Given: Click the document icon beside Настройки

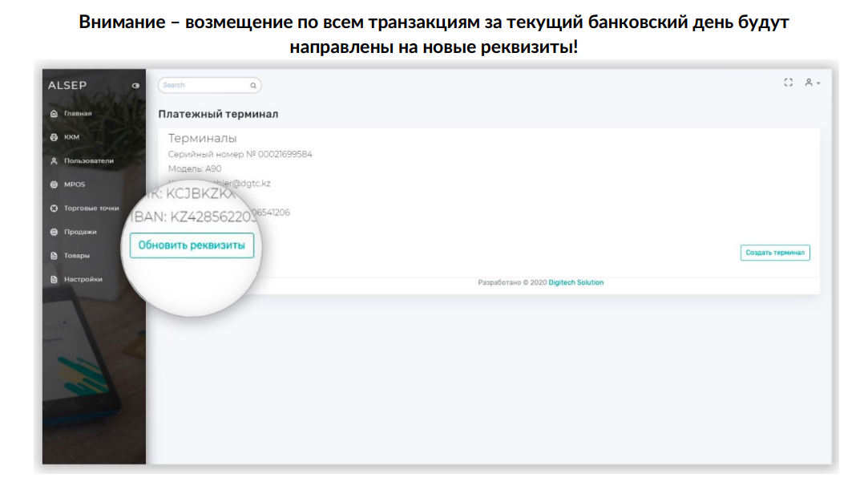Looking at the screenshot, I should pos(54,280).
